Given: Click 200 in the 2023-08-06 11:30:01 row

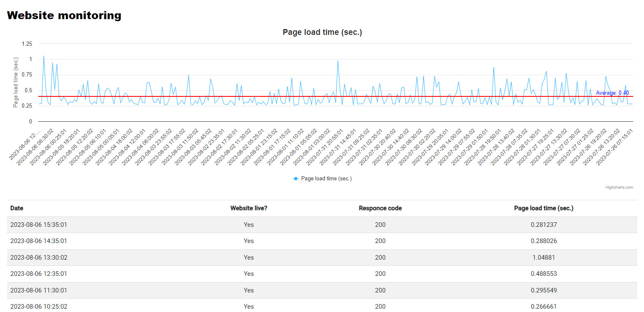Looking at the screenshot, I should click(380, 290).
